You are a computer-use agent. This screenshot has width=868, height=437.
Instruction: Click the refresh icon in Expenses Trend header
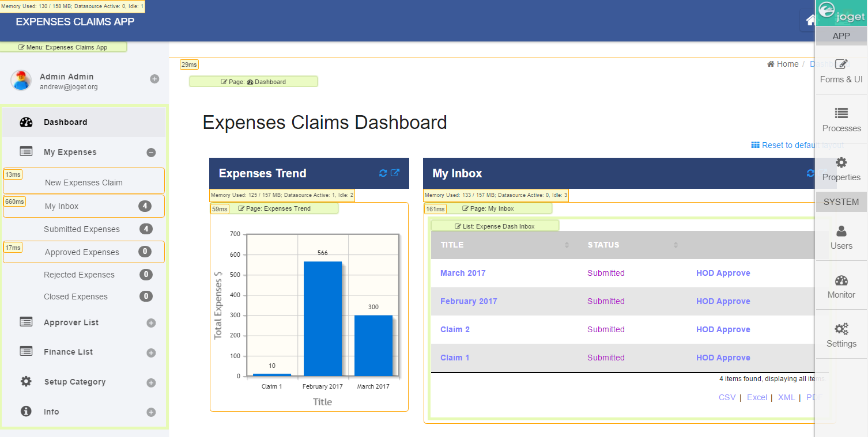click(x=383, y=173)
